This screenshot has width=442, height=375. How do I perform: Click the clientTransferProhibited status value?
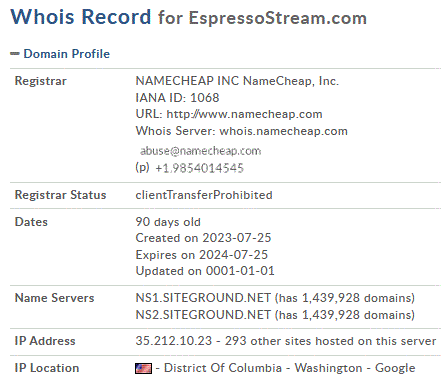click(204, 195)
